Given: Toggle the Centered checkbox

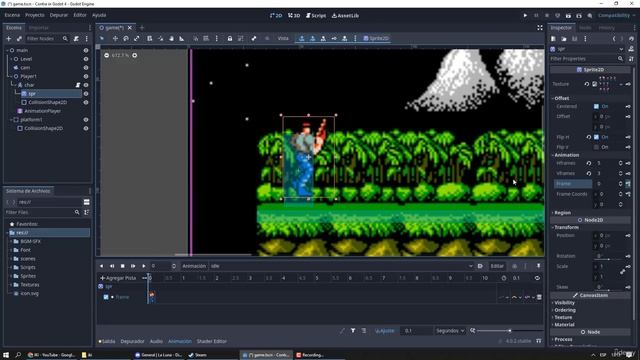Looking at the screenshot, I should pyautogui.click(x=596, y=106).
